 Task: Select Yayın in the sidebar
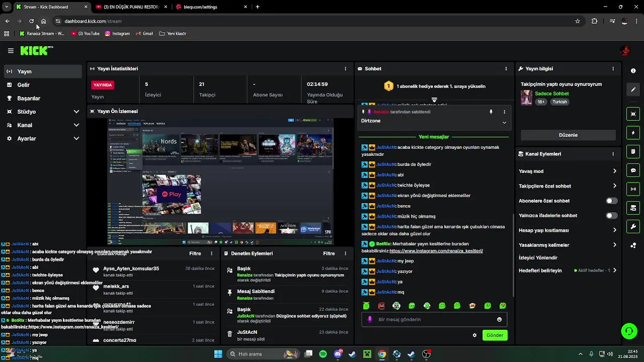[x=43, y=71]
